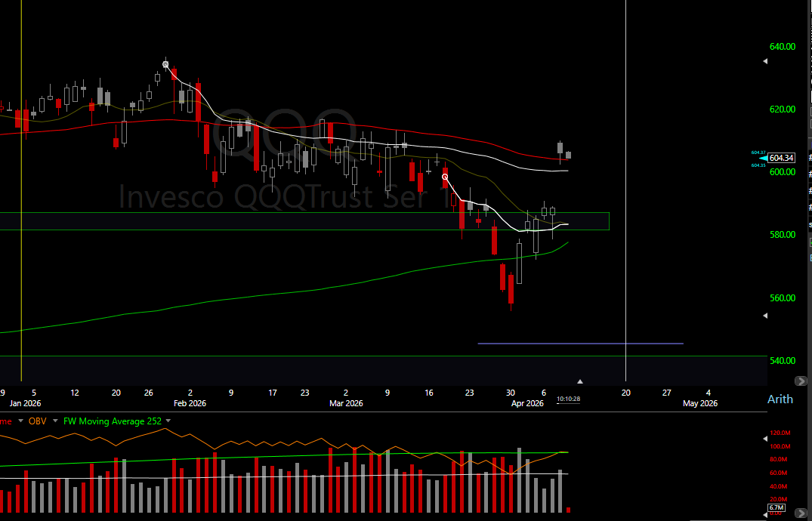812x521 pixels.
Task: Click the date label 30 on time axis
Action: 511,393
